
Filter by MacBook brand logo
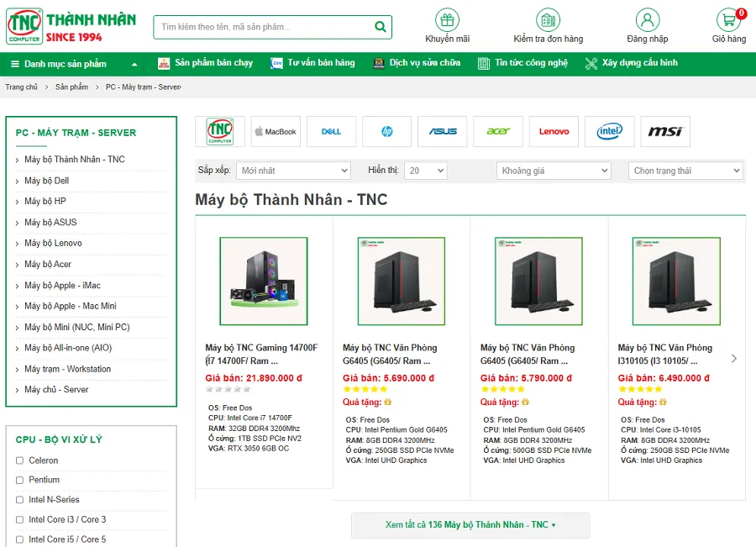point(276,131)
